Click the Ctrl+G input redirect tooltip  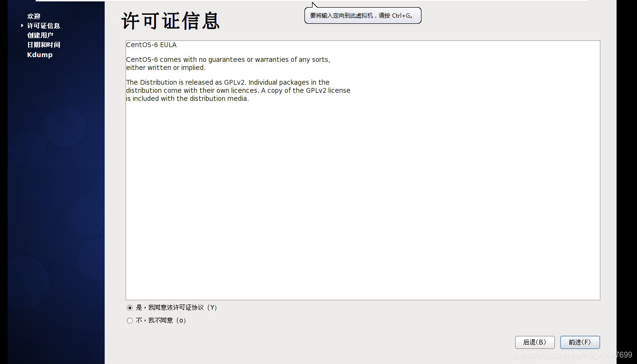pos(363,15)
